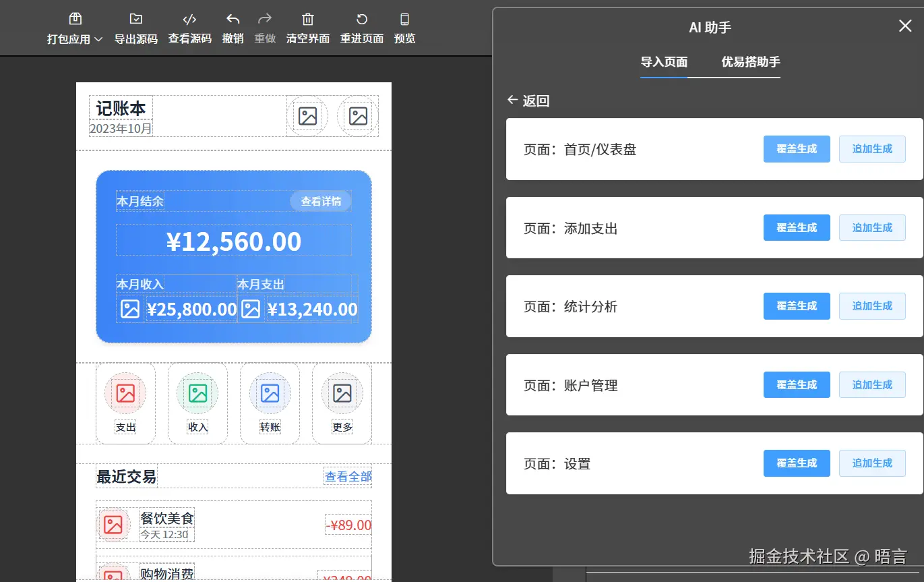Click 覆盖生成 for 设置 page
The height and width of the screenshot is (582, 924).
pyautogui.click(x=797, y=463)
